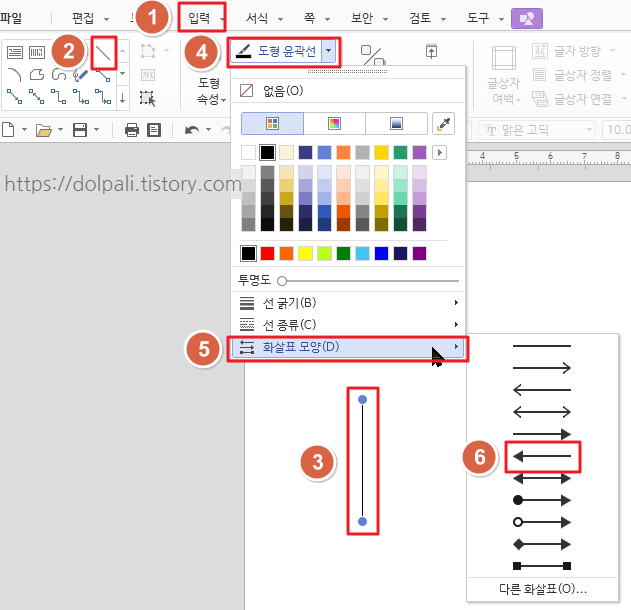Choose filled arrow pointing right
This screenshot has width=631, height=610.
pos(542,434)
